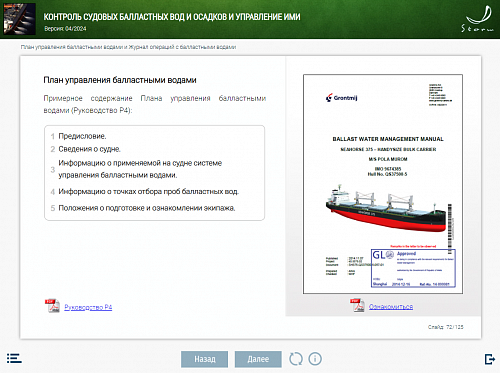The width and height of the screenshot is (500, 373).
Task: Go back with the Назад button
Action: click(x=204, y=359)
